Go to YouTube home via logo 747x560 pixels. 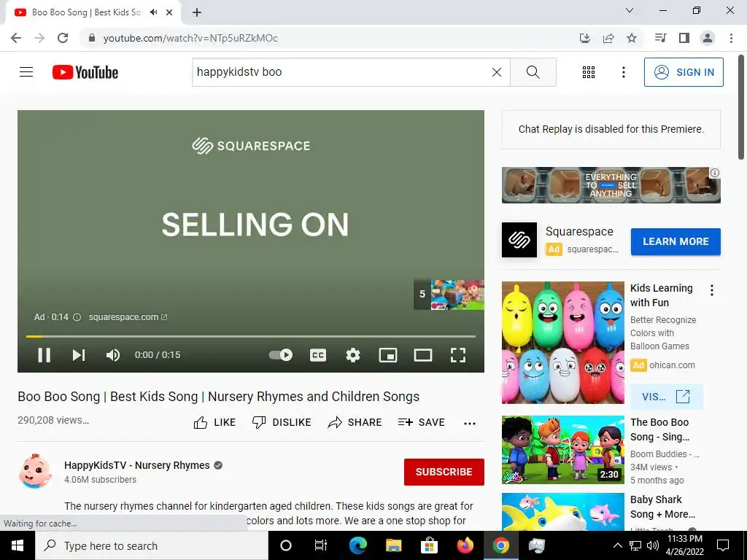coord(85,72)
